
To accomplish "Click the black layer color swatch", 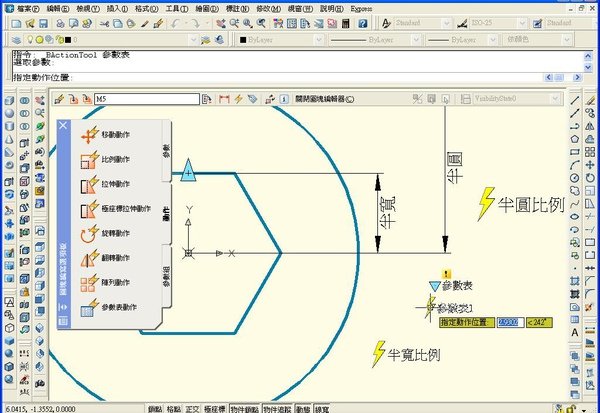I will point(68,40).
